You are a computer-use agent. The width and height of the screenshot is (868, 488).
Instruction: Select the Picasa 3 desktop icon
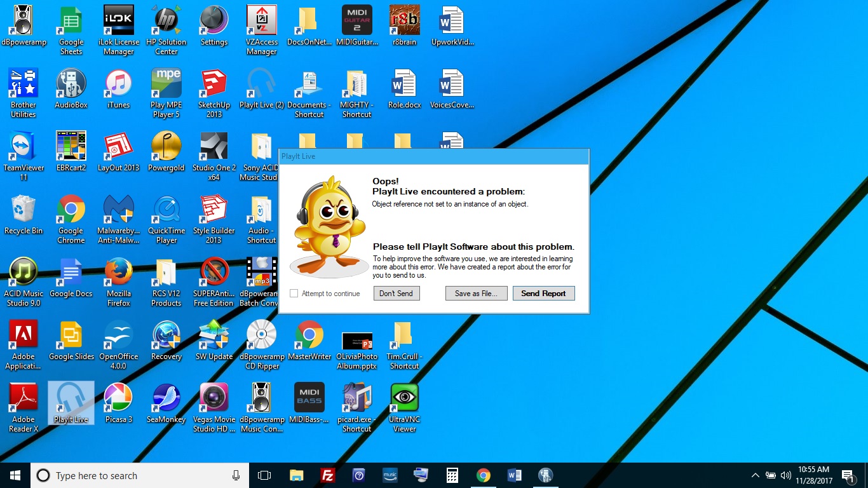pyautogui.click(x=119, y=403)
